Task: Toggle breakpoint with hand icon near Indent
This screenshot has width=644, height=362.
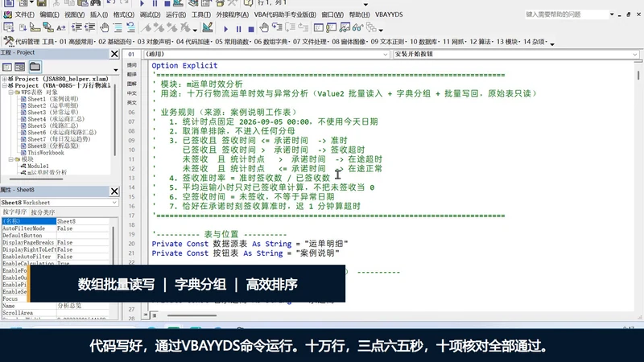Action: coord(105,27)
